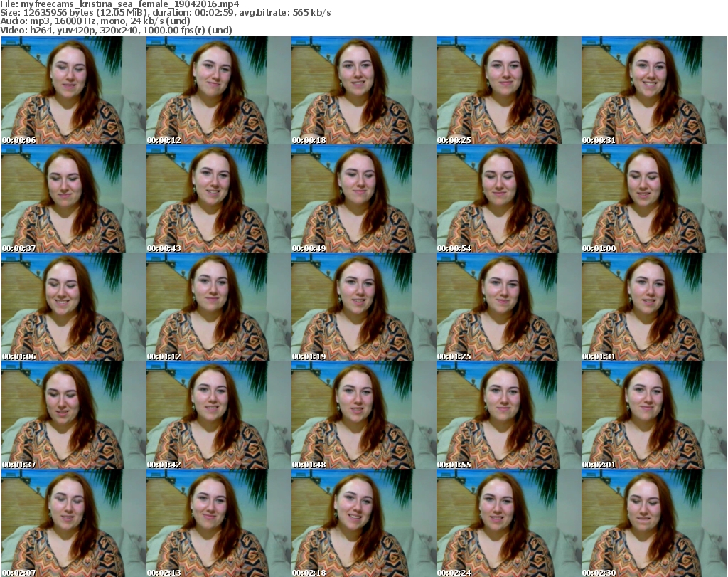Select the thumbnail at 00:02:18
The image size is (728, 577).
click(363, 523)
